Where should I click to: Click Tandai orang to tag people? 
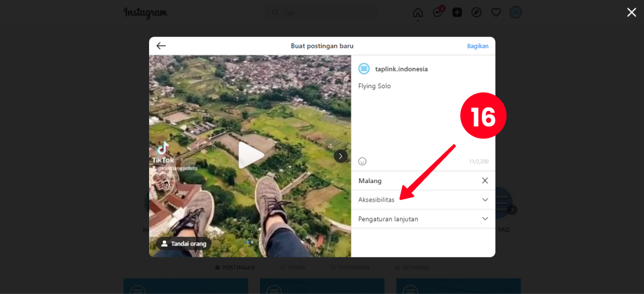184,243
